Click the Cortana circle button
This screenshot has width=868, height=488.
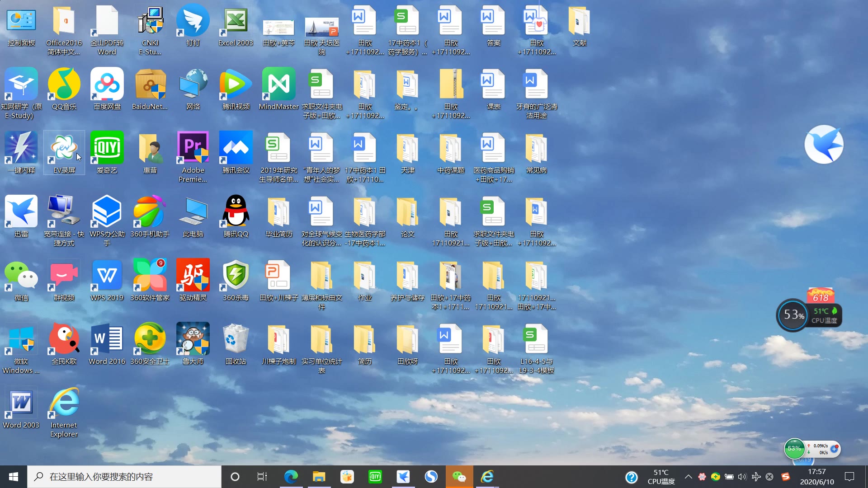235,477
